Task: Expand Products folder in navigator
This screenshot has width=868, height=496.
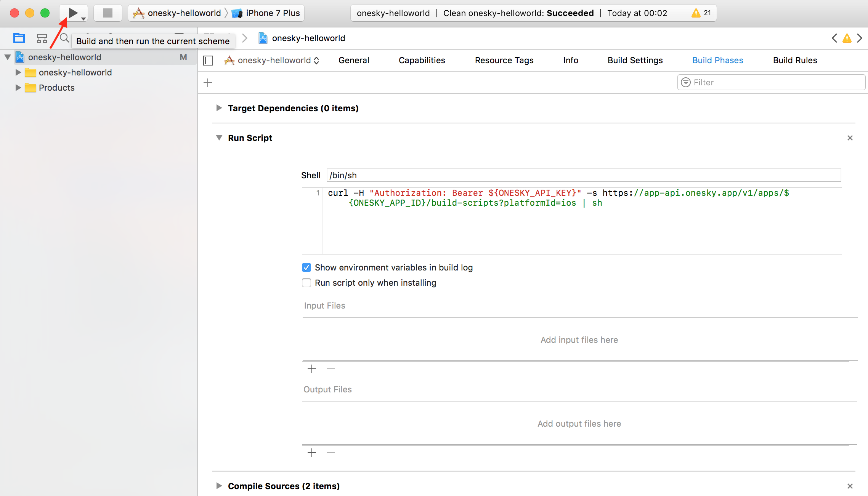Action: pyautogui.click(x=18, y=88)
